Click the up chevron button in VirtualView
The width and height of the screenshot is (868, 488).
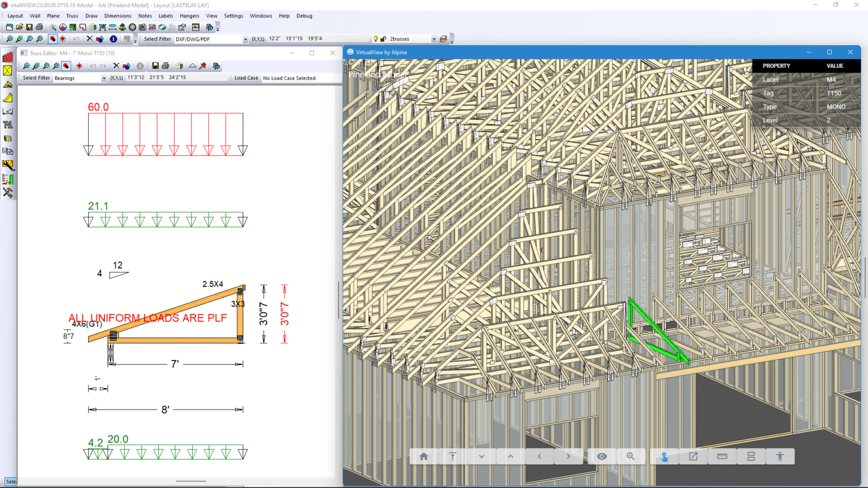click(510, 456)
